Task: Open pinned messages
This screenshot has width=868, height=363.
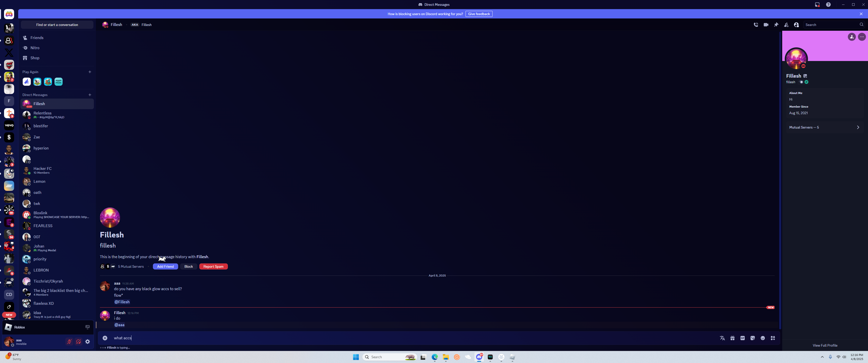Action: point(776,25)
